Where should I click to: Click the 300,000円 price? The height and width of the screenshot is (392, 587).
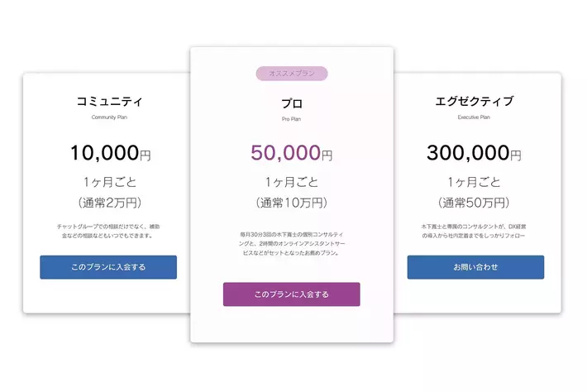click(x=474, y=153)
